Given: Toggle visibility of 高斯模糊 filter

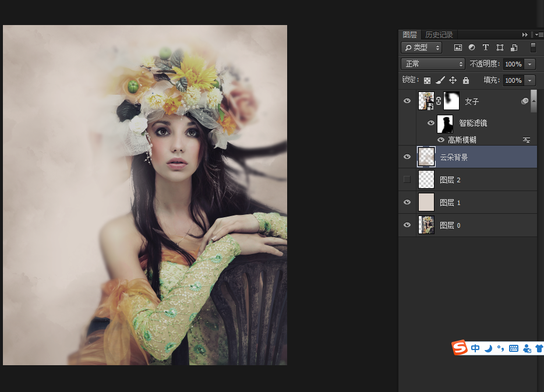Looking at the screenshot, I should (441, 140).
